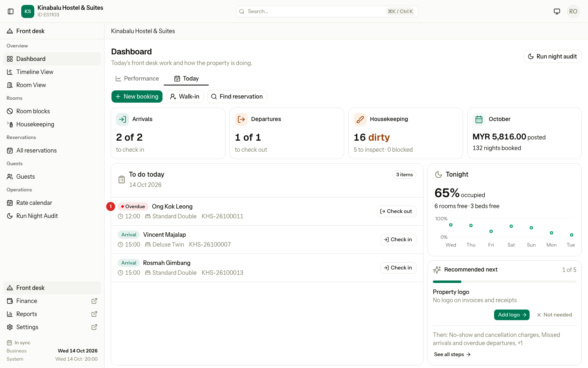The image size is (588, 368).
Task: Navigate to Housekeeping in sidebar
Action: click(52, 124)
